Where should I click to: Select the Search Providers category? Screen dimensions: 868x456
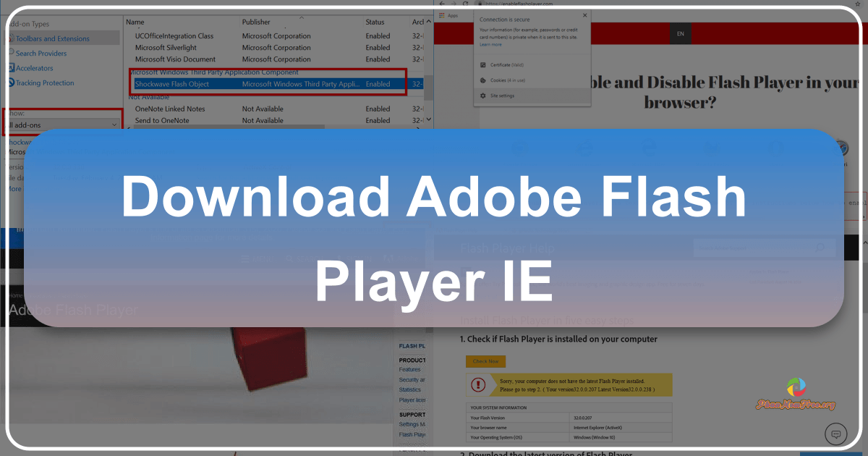41,53
